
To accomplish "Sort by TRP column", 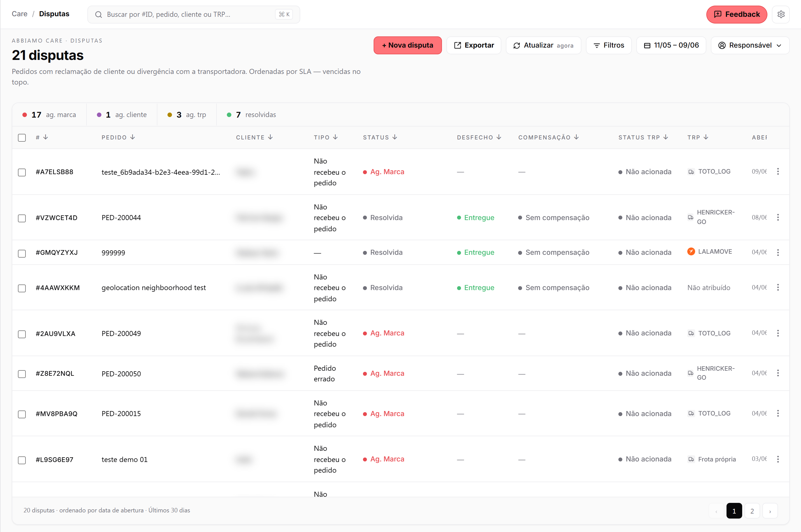I will tap(698, 137).
